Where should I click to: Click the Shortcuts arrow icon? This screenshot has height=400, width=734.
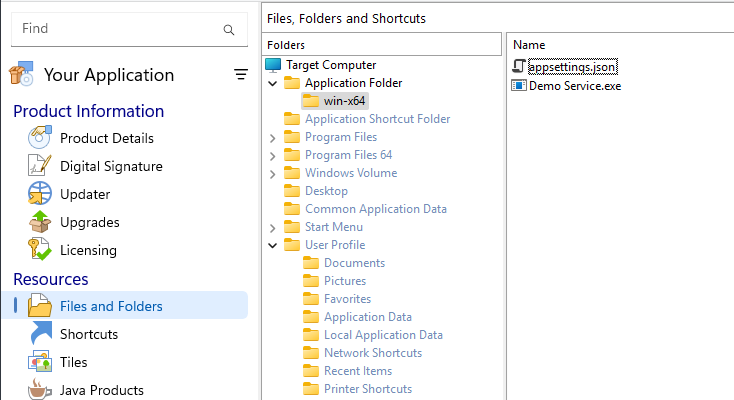[x=39, y=335]
